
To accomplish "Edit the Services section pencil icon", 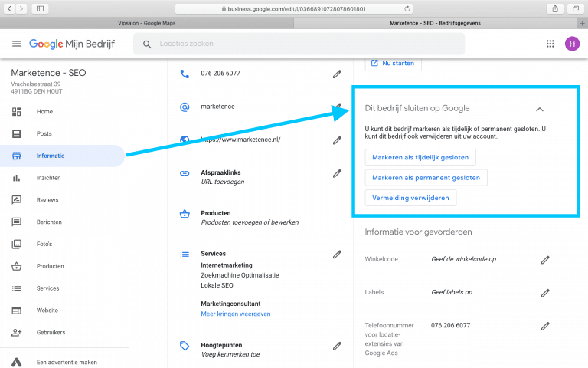I will 337,254.
